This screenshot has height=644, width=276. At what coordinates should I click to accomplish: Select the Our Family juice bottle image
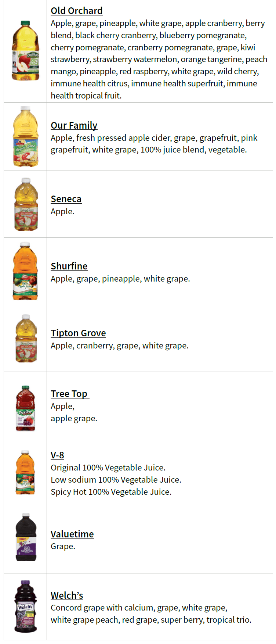26,136
